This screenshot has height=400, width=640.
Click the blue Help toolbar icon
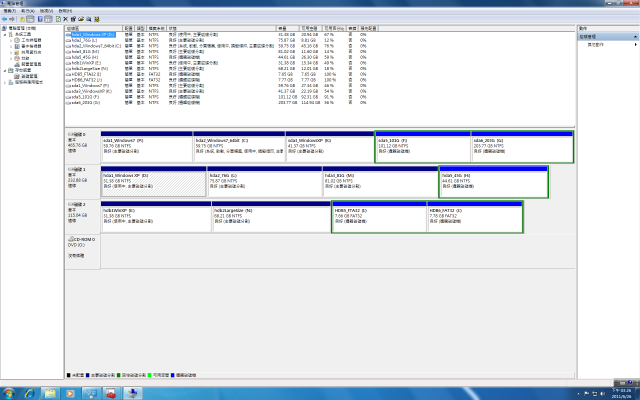tap(40, 19)
